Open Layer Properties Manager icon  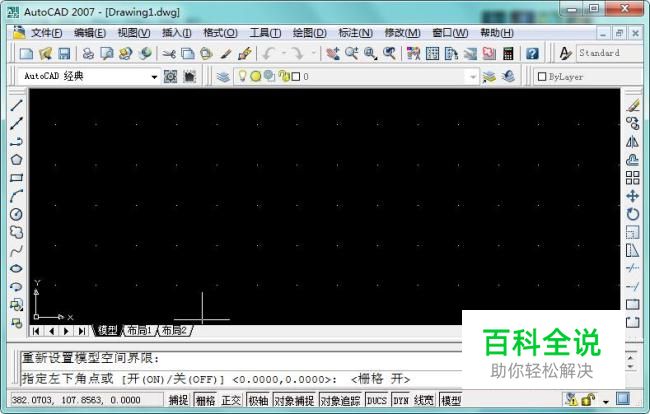coord(223,77)
